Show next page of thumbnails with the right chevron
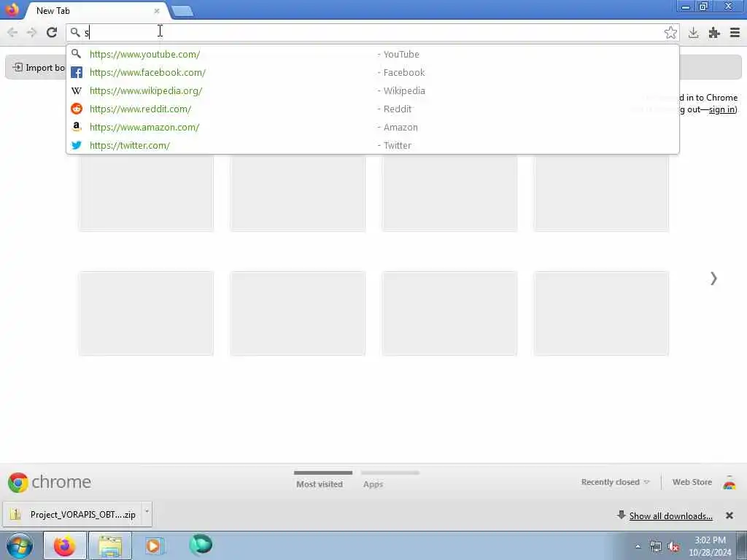The image size is (747, 560). point(713,279)
